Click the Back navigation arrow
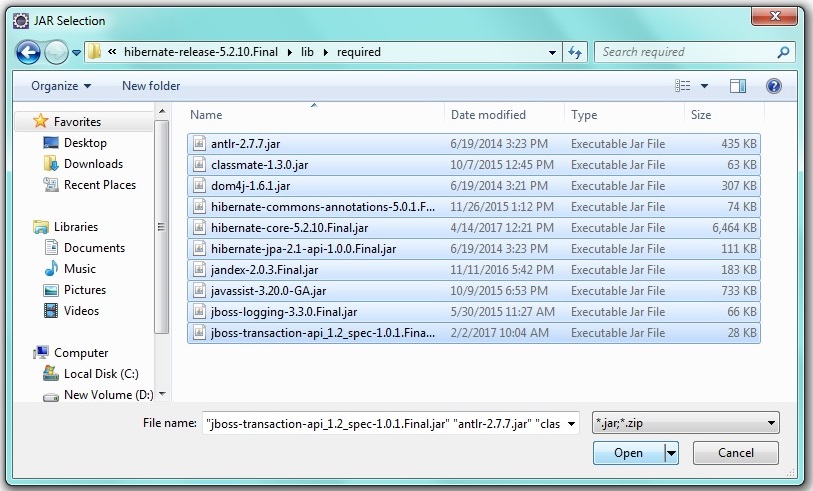 [x=28, y=52]
